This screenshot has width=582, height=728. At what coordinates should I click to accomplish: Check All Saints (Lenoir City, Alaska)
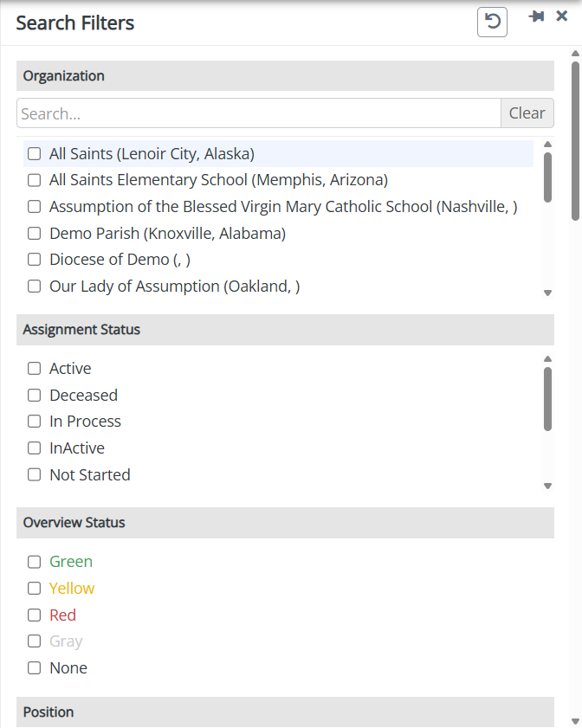[35, 154]
